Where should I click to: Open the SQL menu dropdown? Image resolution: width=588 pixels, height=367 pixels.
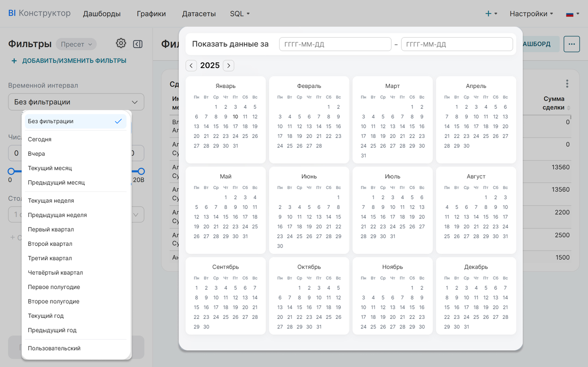(x=239, y=14)
